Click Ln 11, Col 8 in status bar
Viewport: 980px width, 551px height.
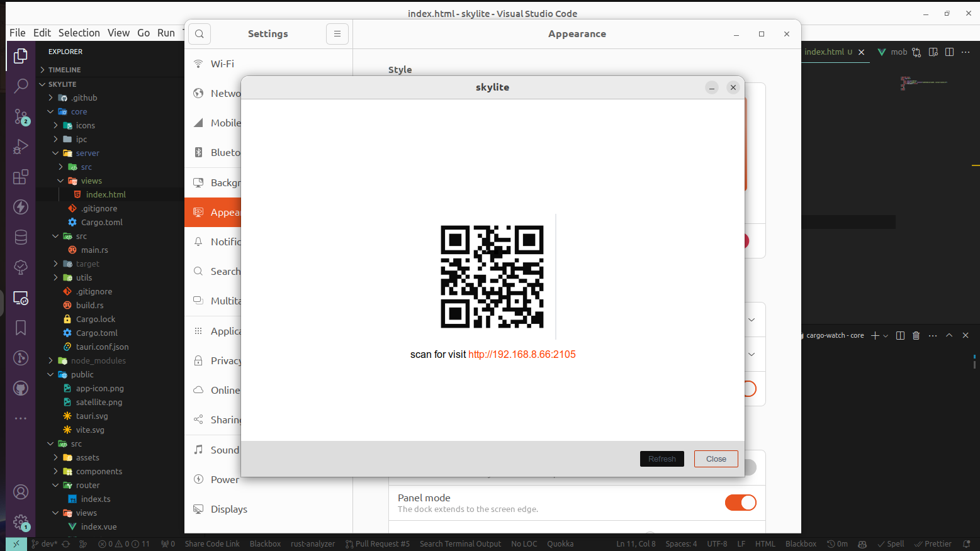[636, 544]
